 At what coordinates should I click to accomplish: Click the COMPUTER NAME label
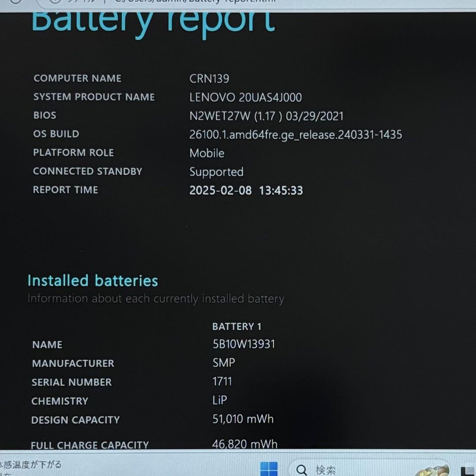tap(78, 78)
